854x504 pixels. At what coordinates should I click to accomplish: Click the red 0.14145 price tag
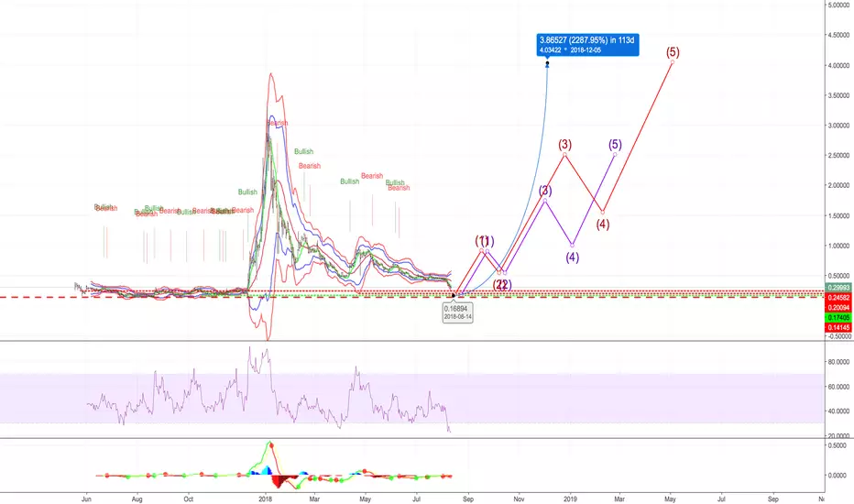click(x=838, y=327)
